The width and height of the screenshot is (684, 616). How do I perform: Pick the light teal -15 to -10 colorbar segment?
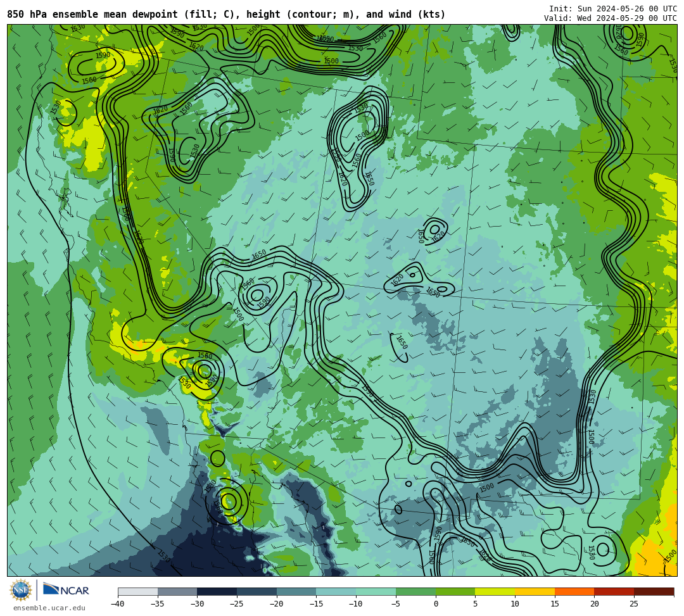point(336,591)
